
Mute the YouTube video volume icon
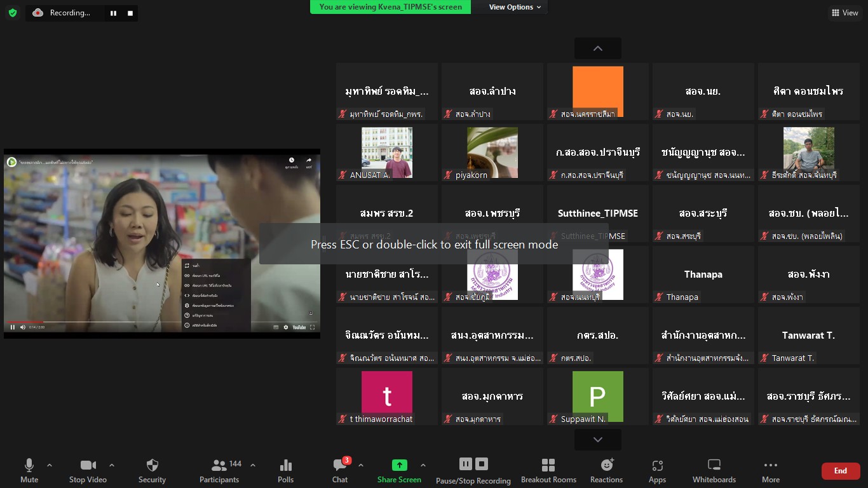point(23,327)
